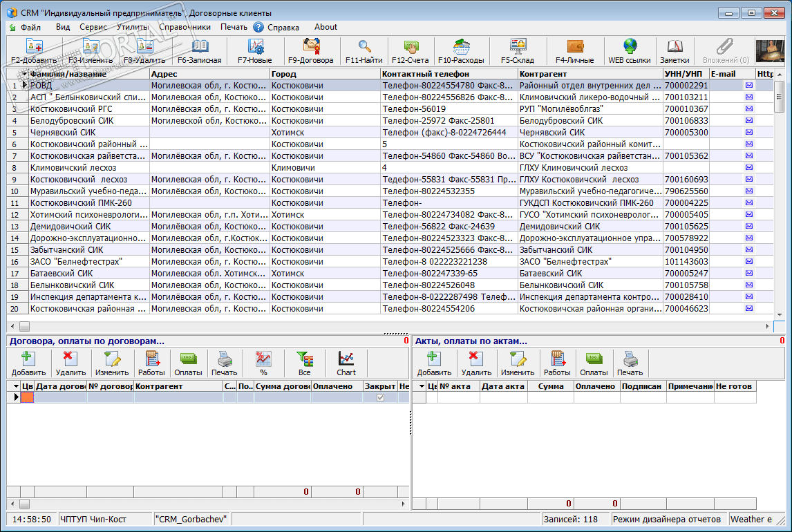Open the Вид menu
792x532 pixels.
pos(63,27)
